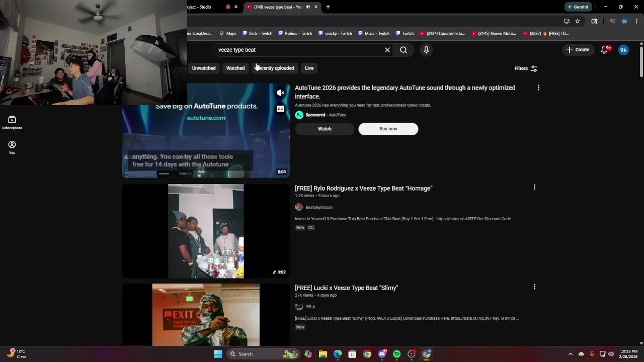Click the install app icon in the address bar
The width and height of the screenshot is (644, 362).
coord(567,21)
